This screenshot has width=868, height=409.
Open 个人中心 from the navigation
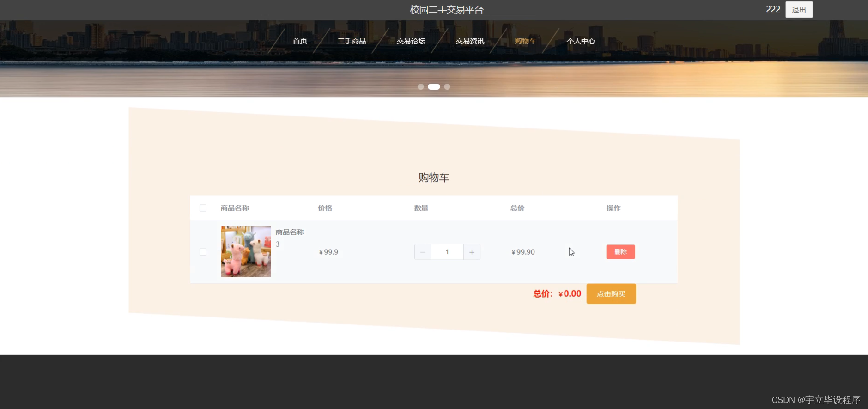click(581, 41)
